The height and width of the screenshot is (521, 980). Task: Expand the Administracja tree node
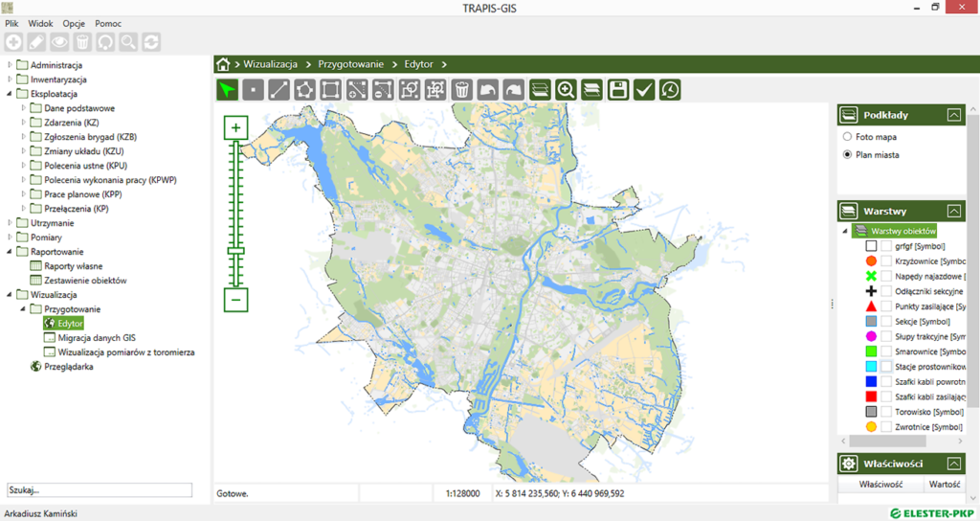(x=11, y=65)
